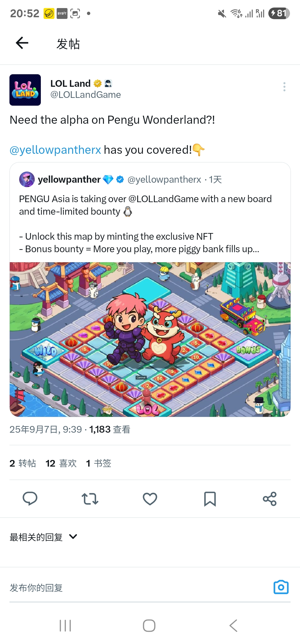Tap the Android recent apps button
Screen dimensions: 300x644
pyautogui.click(x=66, y=626)
